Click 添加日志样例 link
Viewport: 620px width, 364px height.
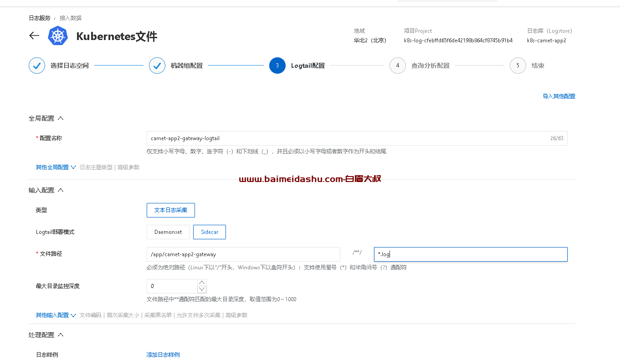163,355
